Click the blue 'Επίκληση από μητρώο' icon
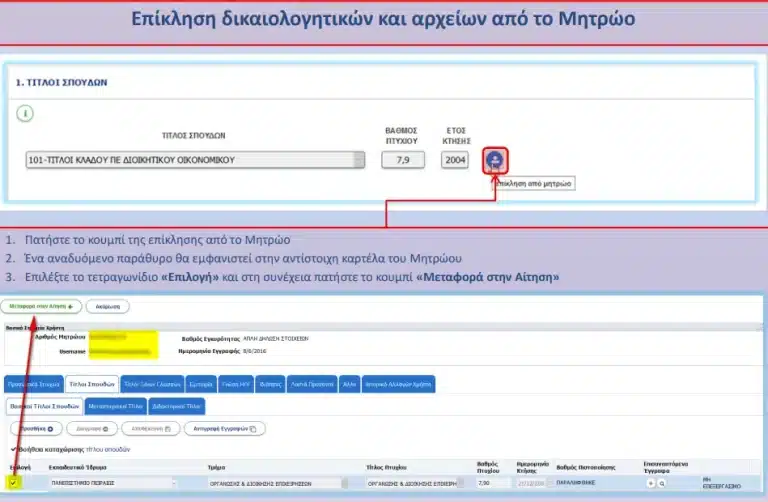This screenshot has width=768, height=502. tap(495, 160)
